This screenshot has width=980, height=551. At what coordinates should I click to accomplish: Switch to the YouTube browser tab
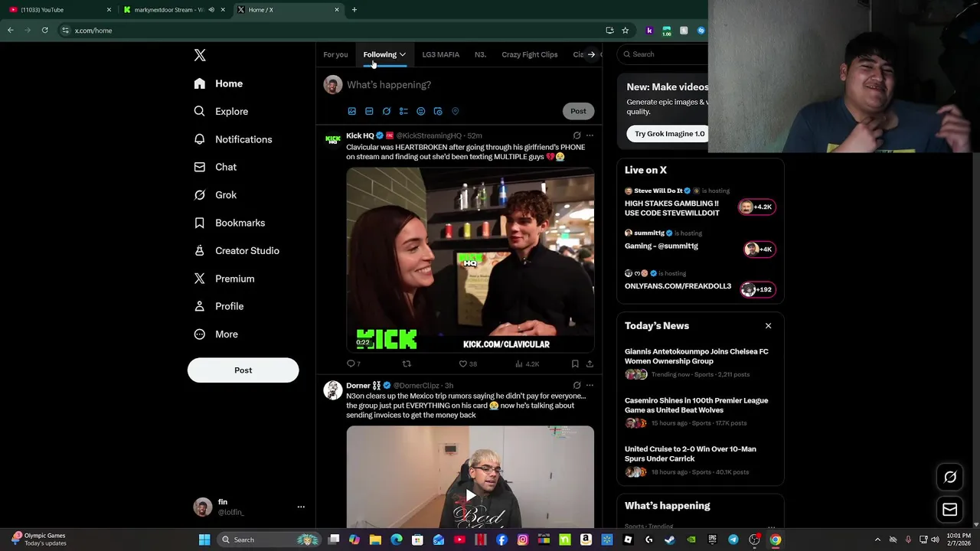[57, 10]
